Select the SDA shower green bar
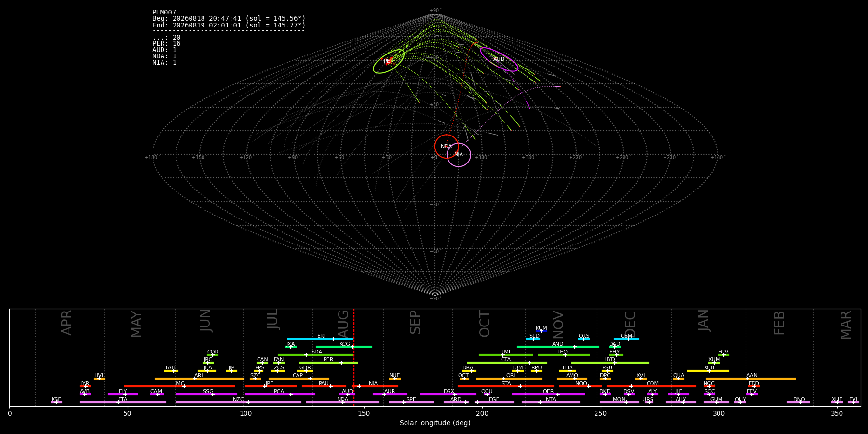Image resolution: width=868 pixels, height=434 pixels. tap(316, 355)
